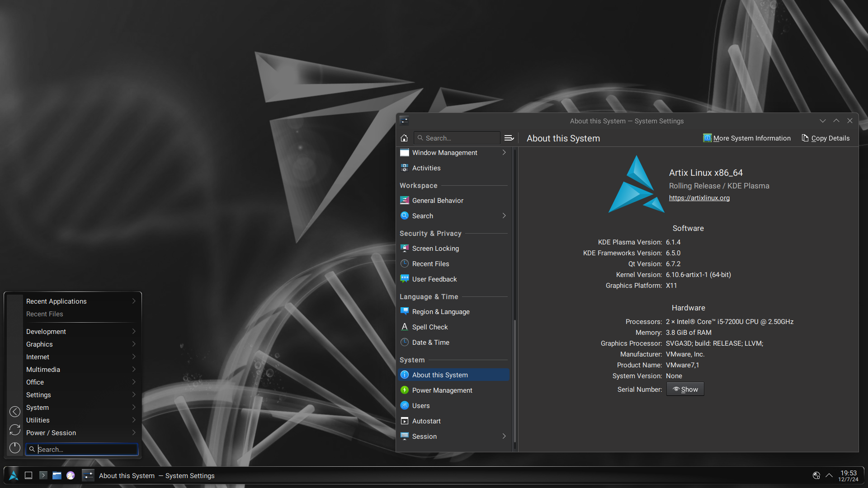Click the settings sidebar Search field

pyautogui.click(x=457, y=138)
